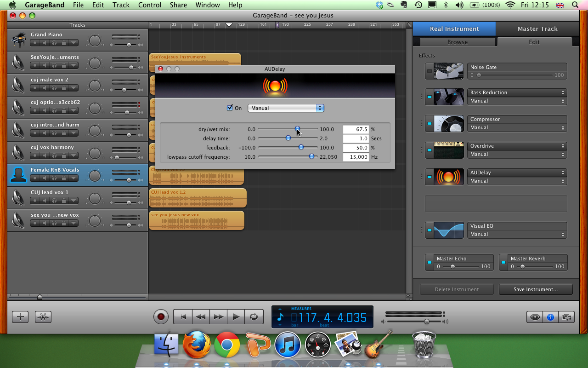This screenshot has width=588, height=368.
Task: Disable the Overdrive effect
Action: [430, 150]
